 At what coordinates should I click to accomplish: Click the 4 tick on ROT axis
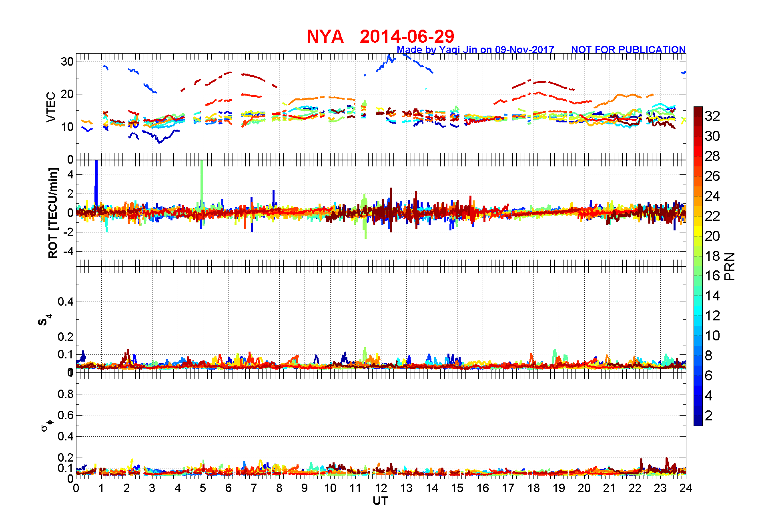[x=71, y=174]
